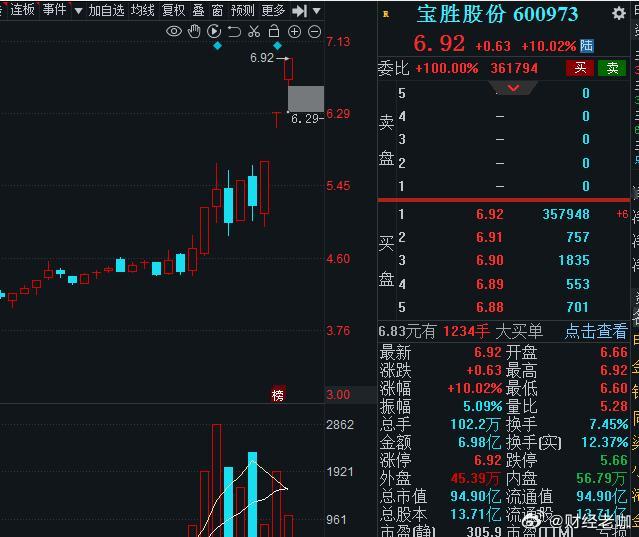639x537 pixels.
Task: Click bid 2 price 6.91
Action: click(x=490, y=237)
